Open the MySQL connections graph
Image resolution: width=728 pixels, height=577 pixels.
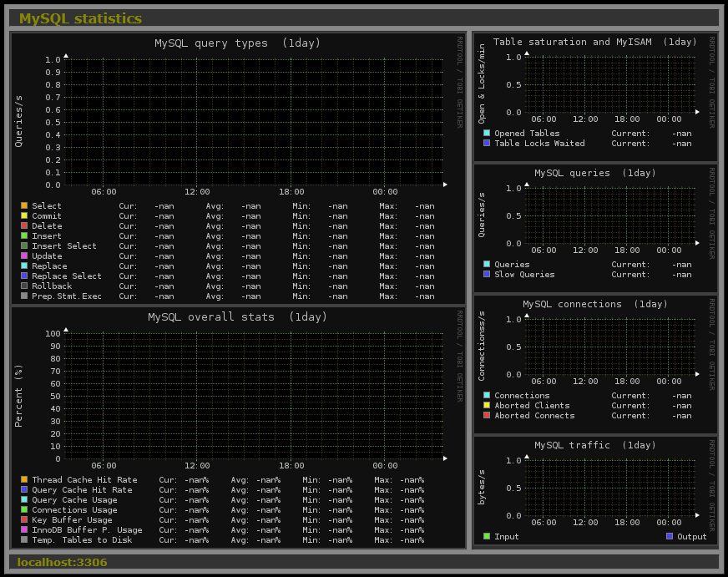[x=595, y=364]
